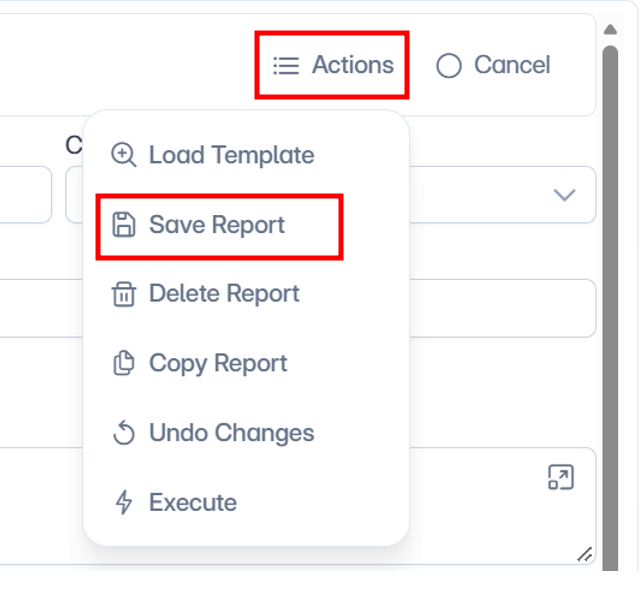Click the lightning bolt Execute icon
This screenshot has width=640, height=590.
pos(124,502)
